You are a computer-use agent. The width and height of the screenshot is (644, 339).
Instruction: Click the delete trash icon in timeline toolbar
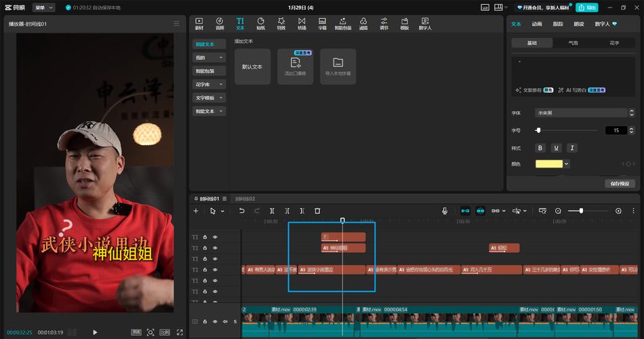tap(317, 211)
